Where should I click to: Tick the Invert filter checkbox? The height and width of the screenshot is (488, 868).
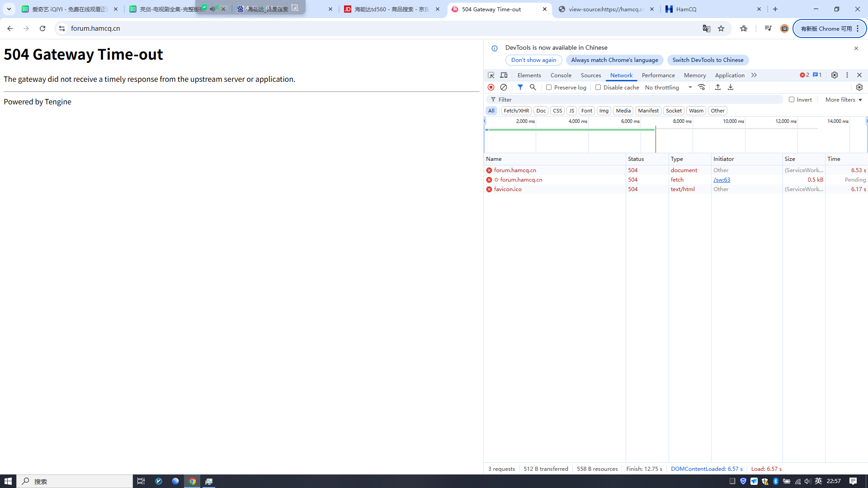(792, 99)
